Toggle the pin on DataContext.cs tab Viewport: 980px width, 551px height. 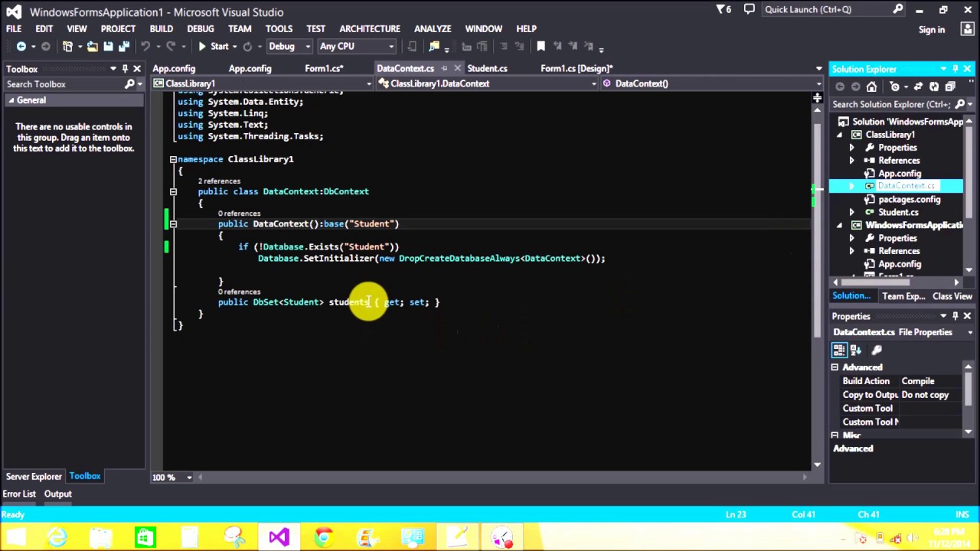coord(444,68)
